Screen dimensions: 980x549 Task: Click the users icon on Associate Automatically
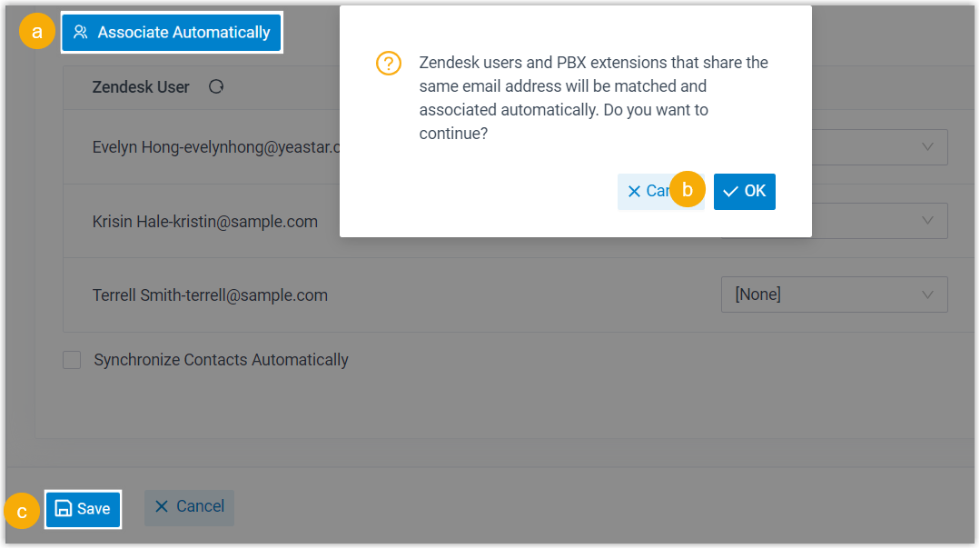81,33
